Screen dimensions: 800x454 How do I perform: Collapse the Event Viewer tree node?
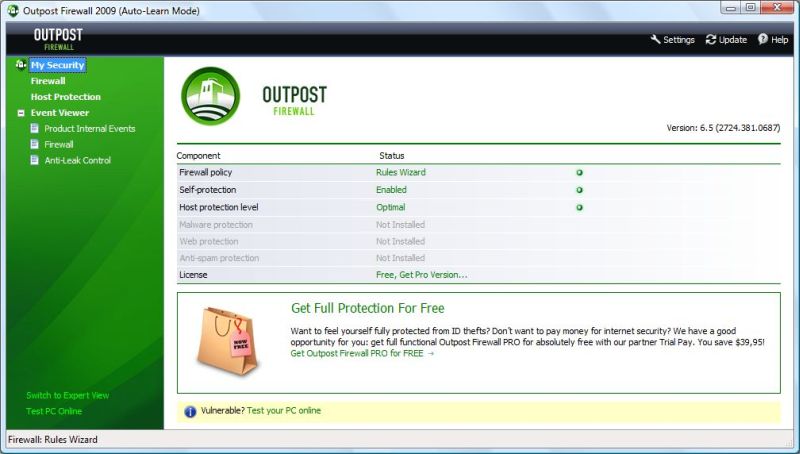coord(21,113)
